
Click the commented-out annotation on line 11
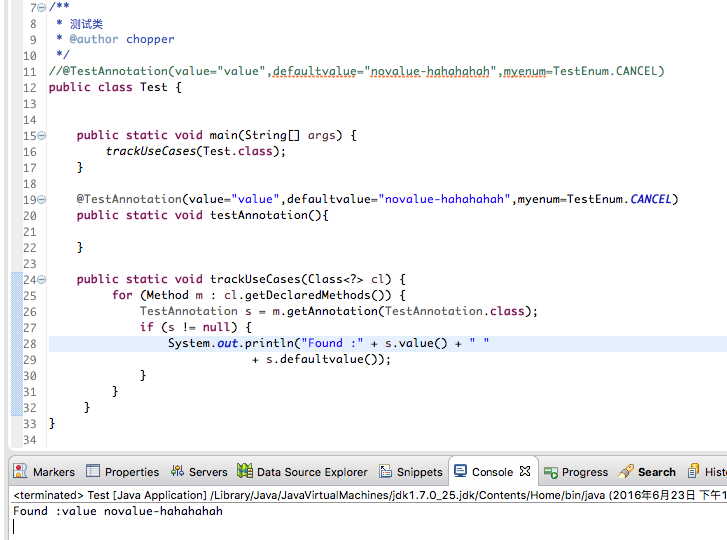click(357, 71)
